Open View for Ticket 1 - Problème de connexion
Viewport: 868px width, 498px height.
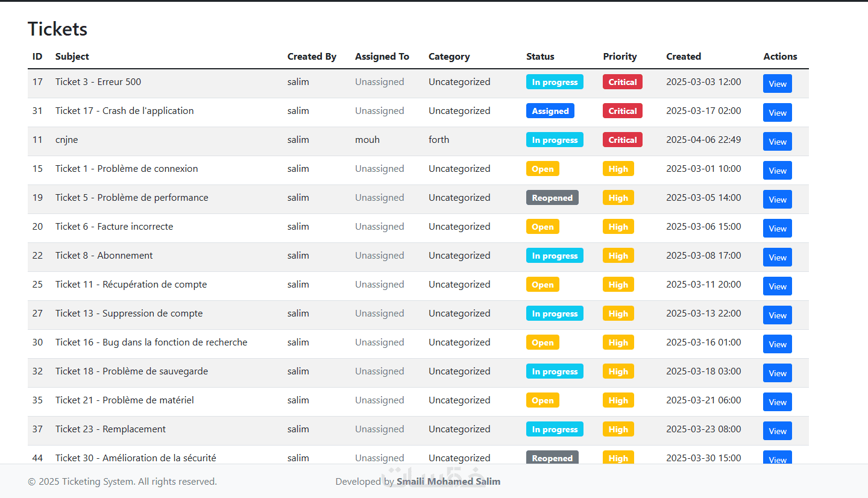[777, 171]
